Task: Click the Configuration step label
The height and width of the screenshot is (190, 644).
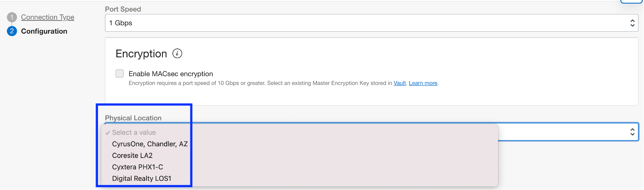Action: click(44, 31)
